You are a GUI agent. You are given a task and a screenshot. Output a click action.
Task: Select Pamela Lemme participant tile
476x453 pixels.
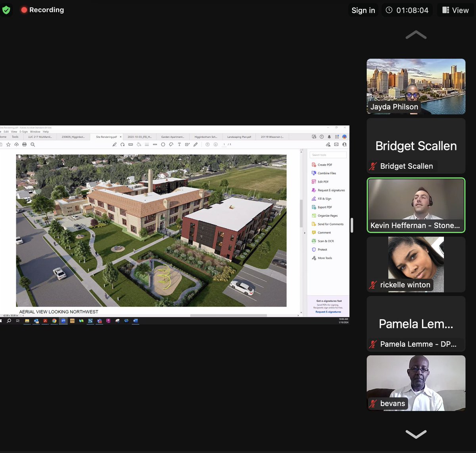point(416,324)
